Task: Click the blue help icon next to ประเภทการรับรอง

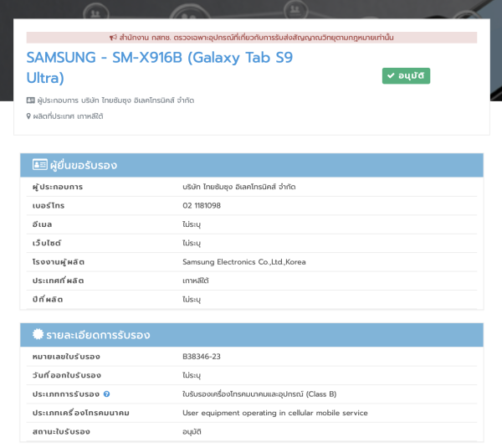Action: coord(107,394)
